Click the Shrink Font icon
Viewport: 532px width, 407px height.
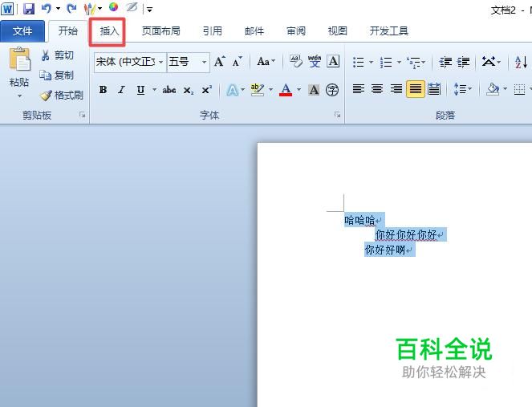coord(237,62)
